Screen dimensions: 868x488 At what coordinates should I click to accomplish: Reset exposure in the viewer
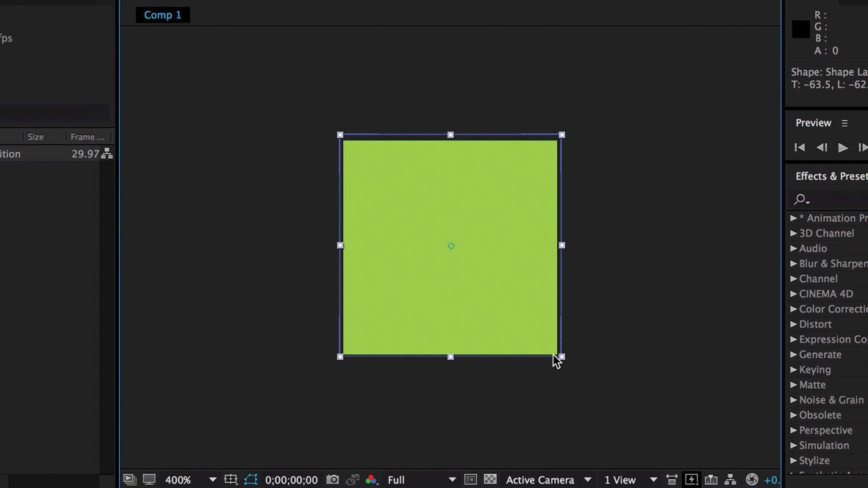tap(753, 478)
